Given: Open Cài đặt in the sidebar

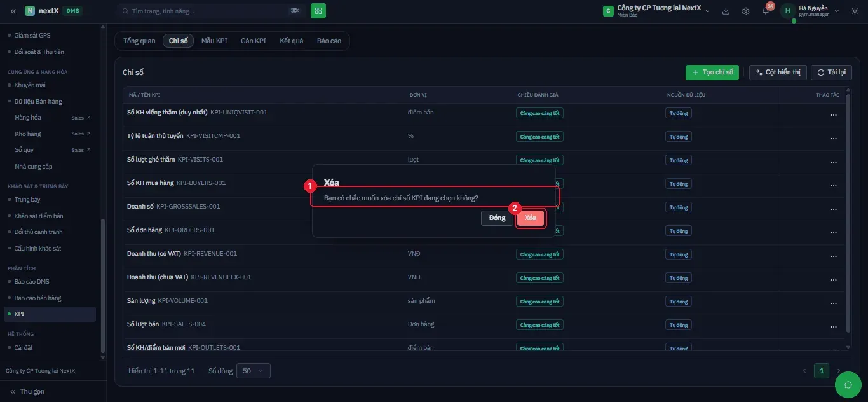Looking at the screenshot, I should point(24,347).
